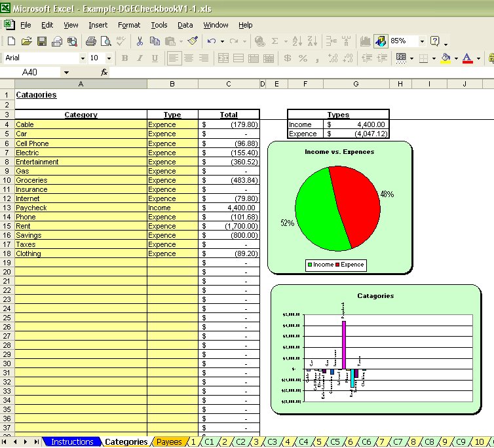Toggle Bold formatting
The image size is (494, 448).
124,58
